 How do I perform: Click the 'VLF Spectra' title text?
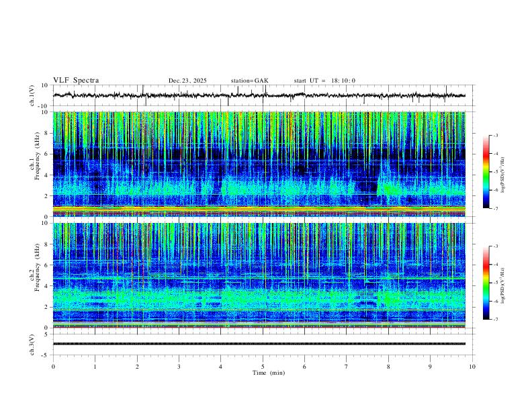76,81
